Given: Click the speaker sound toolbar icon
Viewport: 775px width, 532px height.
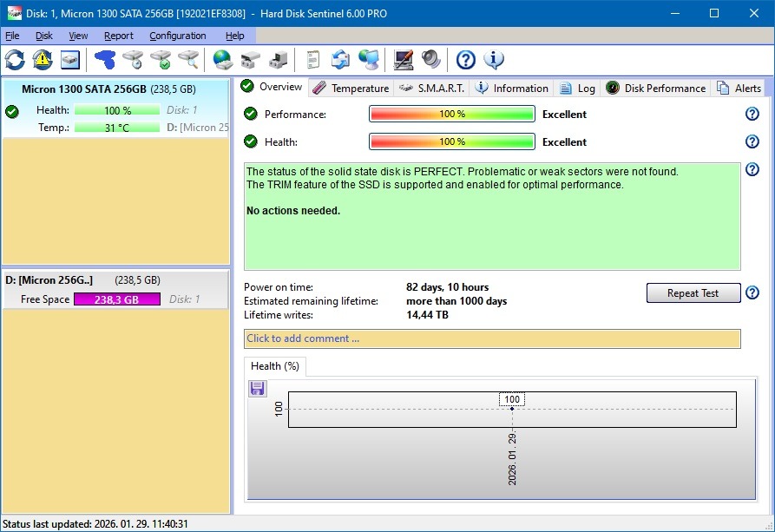Looking at the screenshot, I should tap(431, 60).
